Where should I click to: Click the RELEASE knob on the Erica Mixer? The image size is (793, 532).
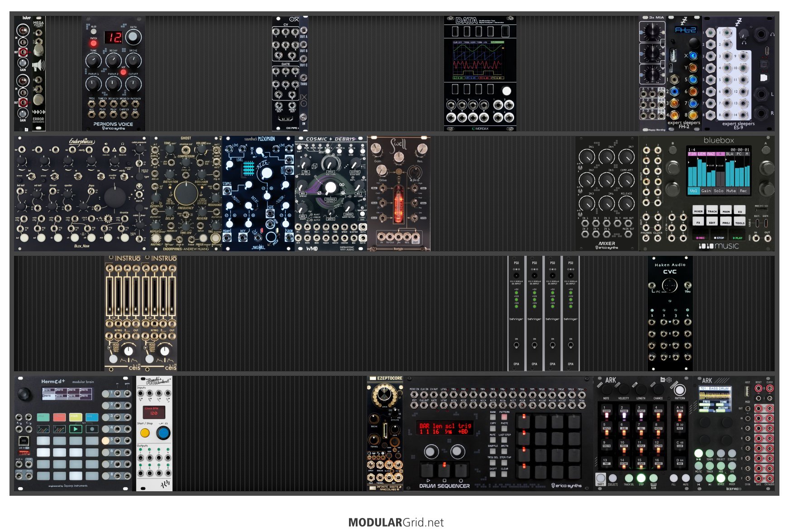coord(626,204)
